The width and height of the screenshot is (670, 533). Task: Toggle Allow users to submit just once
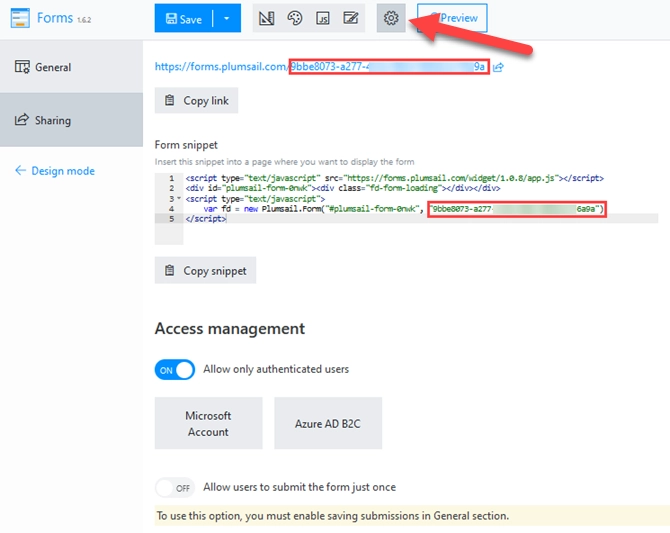point(175,488)
